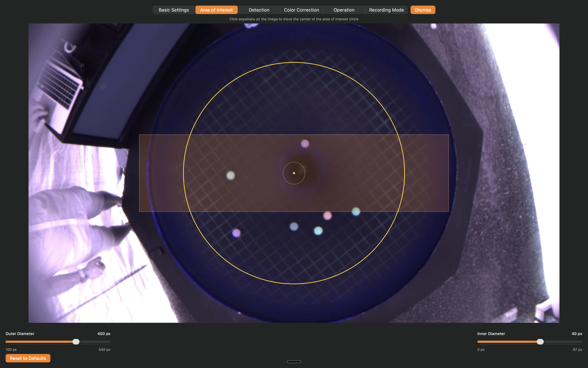Switch to the Basic Settings tab
Image resolution: width=588 pixels, height=368 pixels.
(x=174, y=10)
